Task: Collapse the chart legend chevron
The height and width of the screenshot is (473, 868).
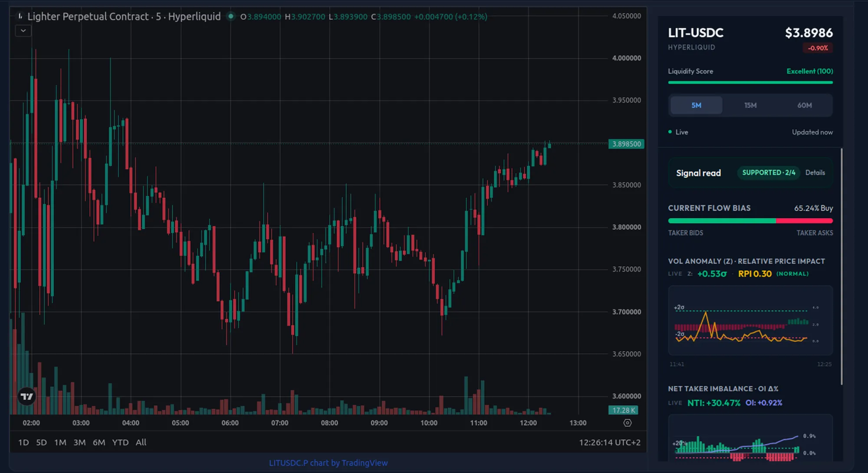Action: click(x=23, y=31)
